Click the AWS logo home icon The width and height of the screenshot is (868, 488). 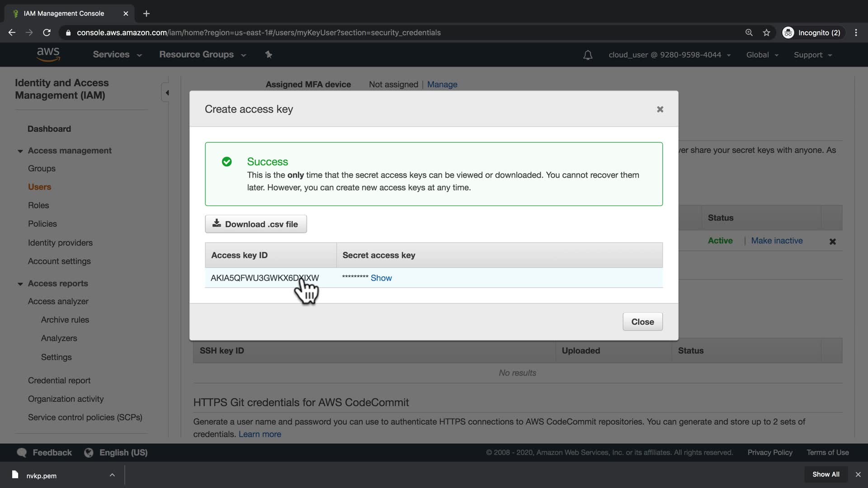click(x=48, y=54)
